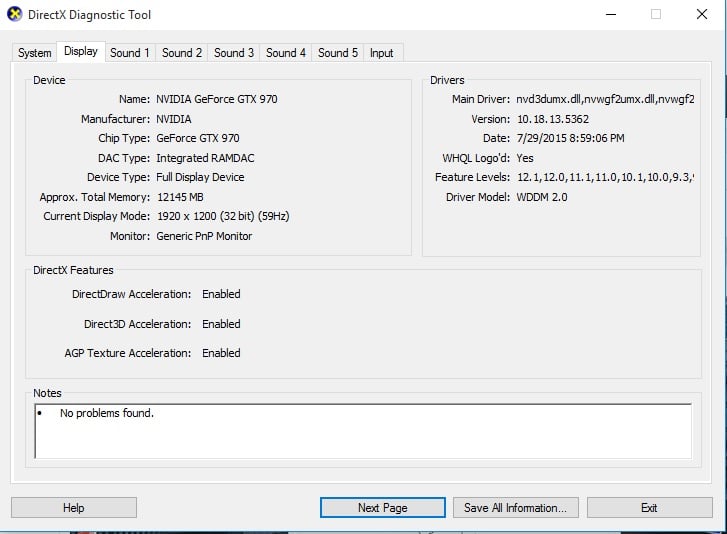This screenshot has width=727, height=534.
Task: Click the 'DirectX Features' group label
Action: (73, 270)
